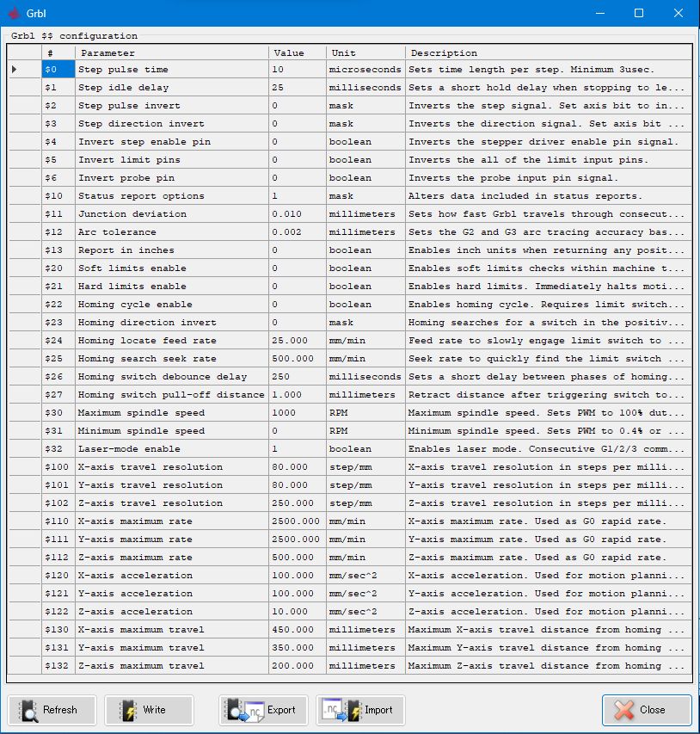
Task: Select the 'Y-axis acceleration' cell
Action: (x=172, y=594)
